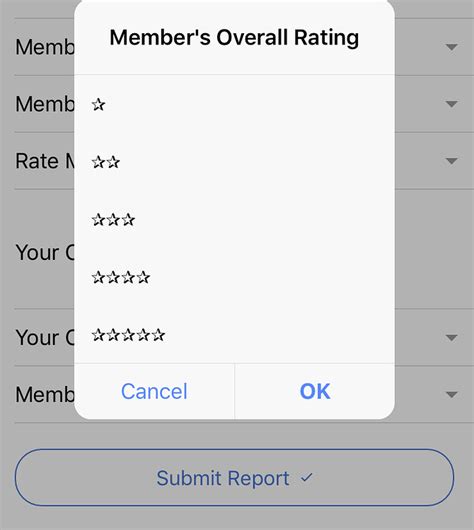Expand the bottom Member row dropdown arrow
Image resolution: width=474 pixels, height=530 pixels.
(x=451, y=394)
